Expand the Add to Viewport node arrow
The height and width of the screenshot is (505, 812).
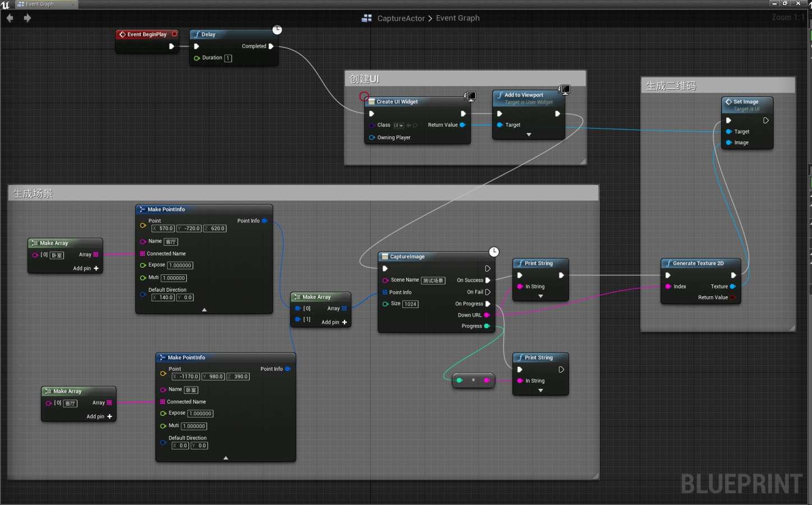point(529,135)
